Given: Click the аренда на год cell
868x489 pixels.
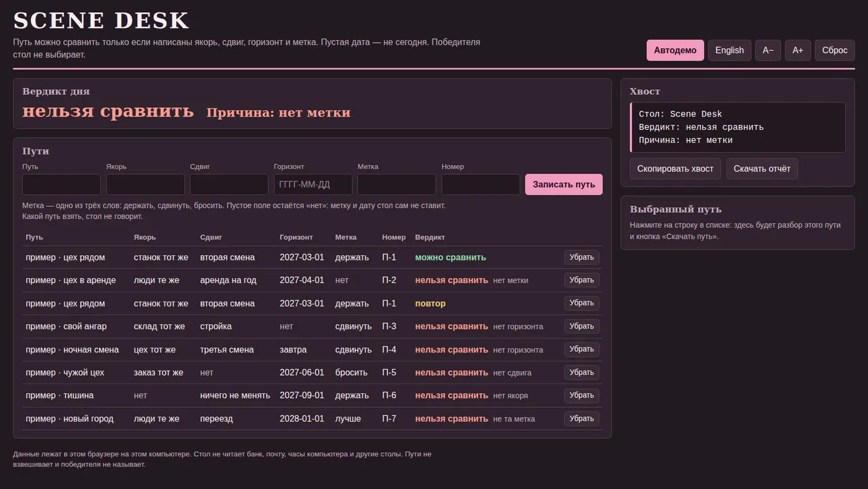Looking at the screenshot, I should (228, 280).
